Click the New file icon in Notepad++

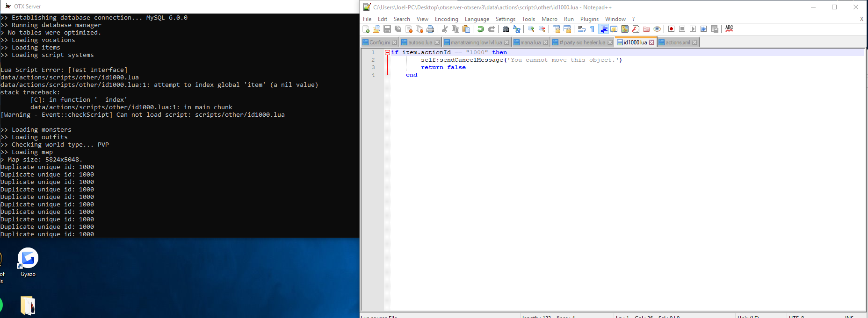(x=366, y=29)
